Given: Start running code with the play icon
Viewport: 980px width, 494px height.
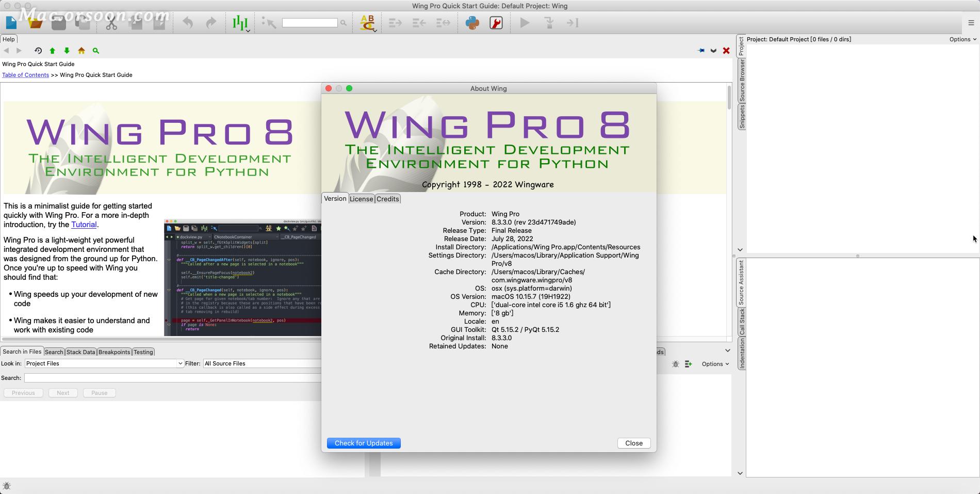Looking at the screenshot, I should (525, 23).
